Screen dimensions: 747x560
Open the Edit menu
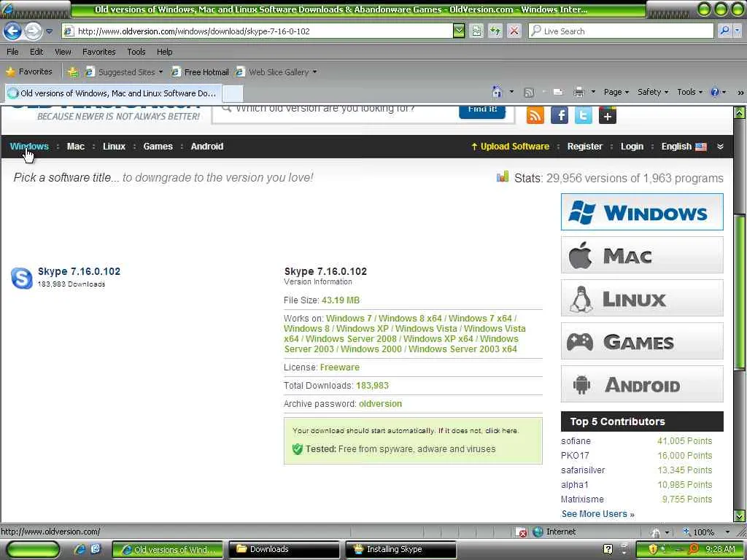click(x=36, y=52)
